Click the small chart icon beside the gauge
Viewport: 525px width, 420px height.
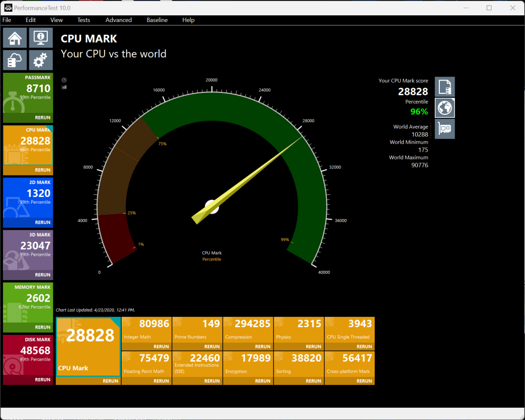pos(64,87)
